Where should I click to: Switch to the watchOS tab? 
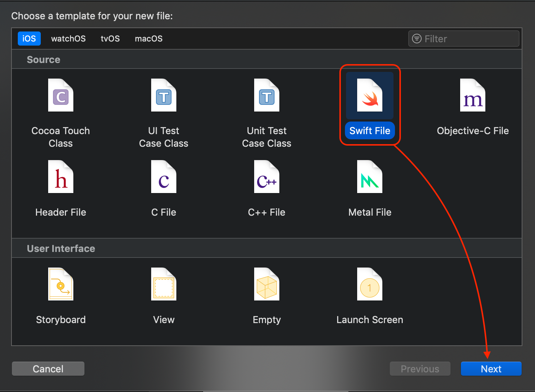click(69, 39)
